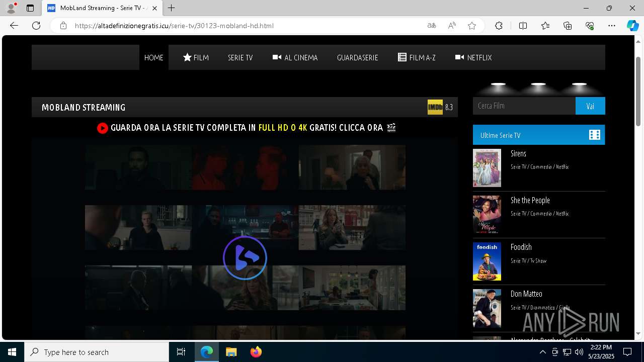Open the translate page option
This screenshot has width=644, height=362.
(x=432, y=26)
